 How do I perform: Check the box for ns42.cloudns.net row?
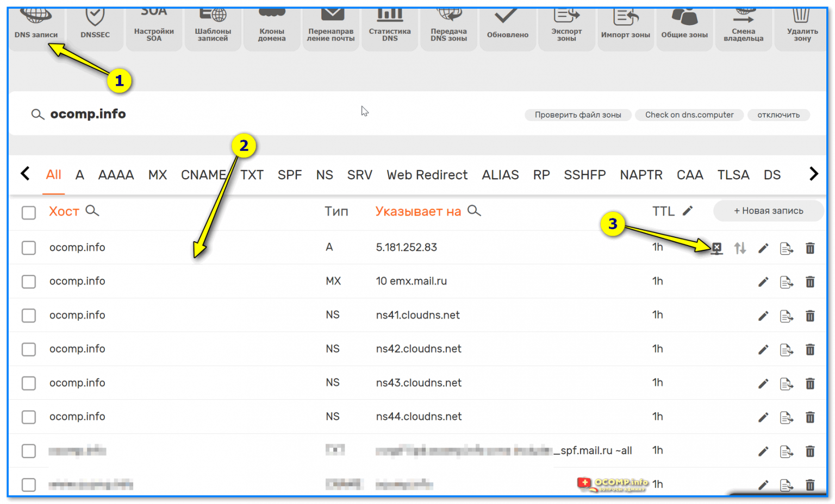coord(29,349)
